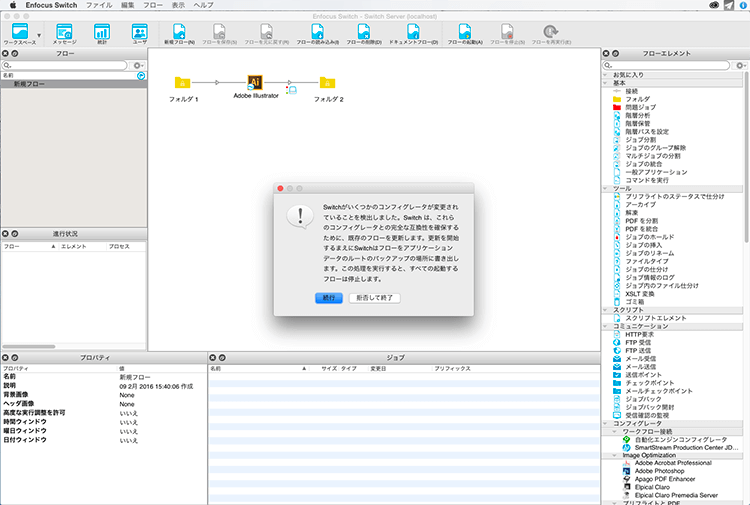The image size is (750, 505).
Task: Click the フローの読み込み import flow icon
Action: (x=318, y=33)
